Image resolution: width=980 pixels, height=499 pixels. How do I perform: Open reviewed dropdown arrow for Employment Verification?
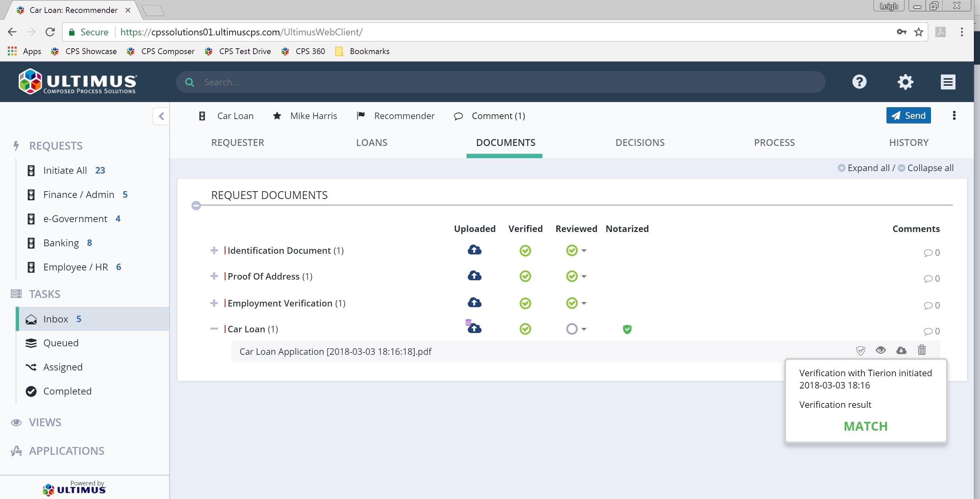(584, 303)
